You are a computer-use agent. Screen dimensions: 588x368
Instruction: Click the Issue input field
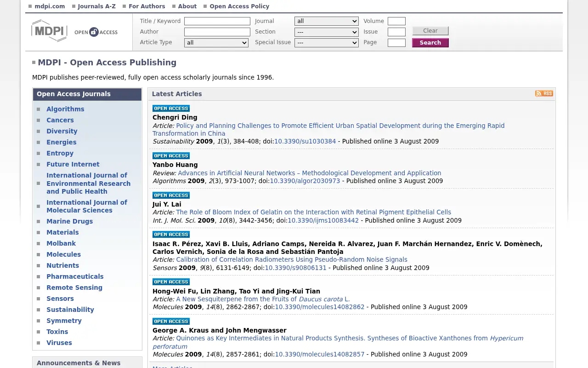click(396, 32)
